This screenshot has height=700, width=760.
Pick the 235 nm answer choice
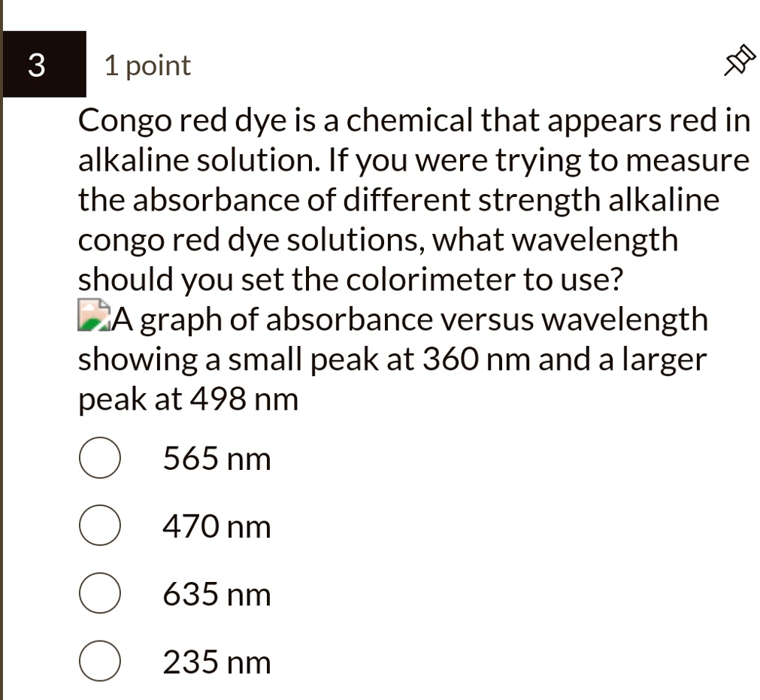point(99,662)
